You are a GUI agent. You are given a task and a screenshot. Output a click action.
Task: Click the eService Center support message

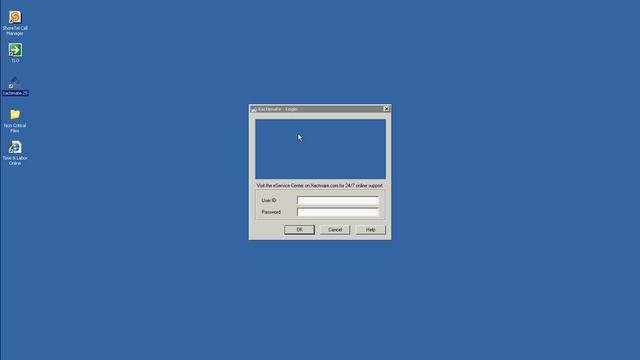(320, 186)
